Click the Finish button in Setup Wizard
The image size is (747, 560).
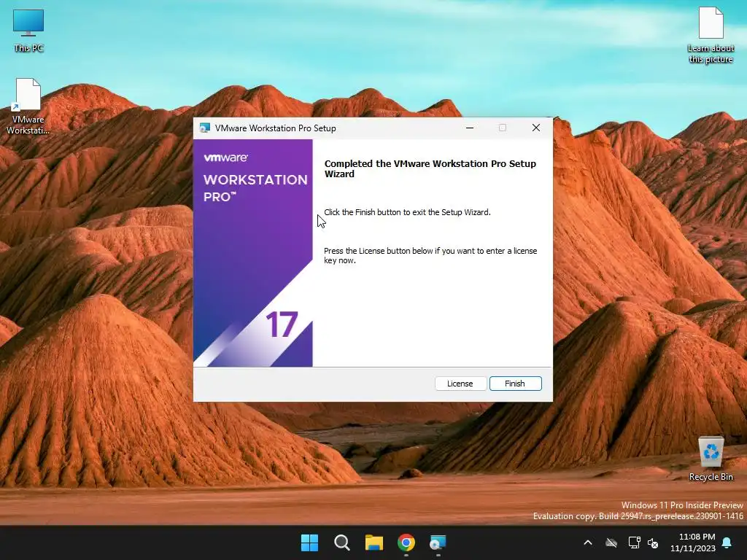(516, 384)
